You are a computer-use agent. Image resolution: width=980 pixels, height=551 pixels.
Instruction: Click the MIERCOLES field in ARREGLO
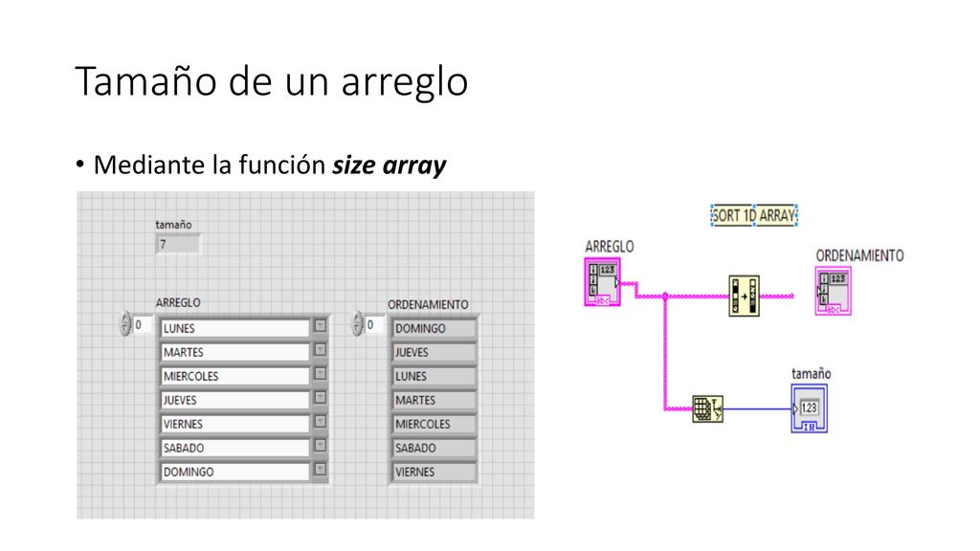tap(235, 376)
